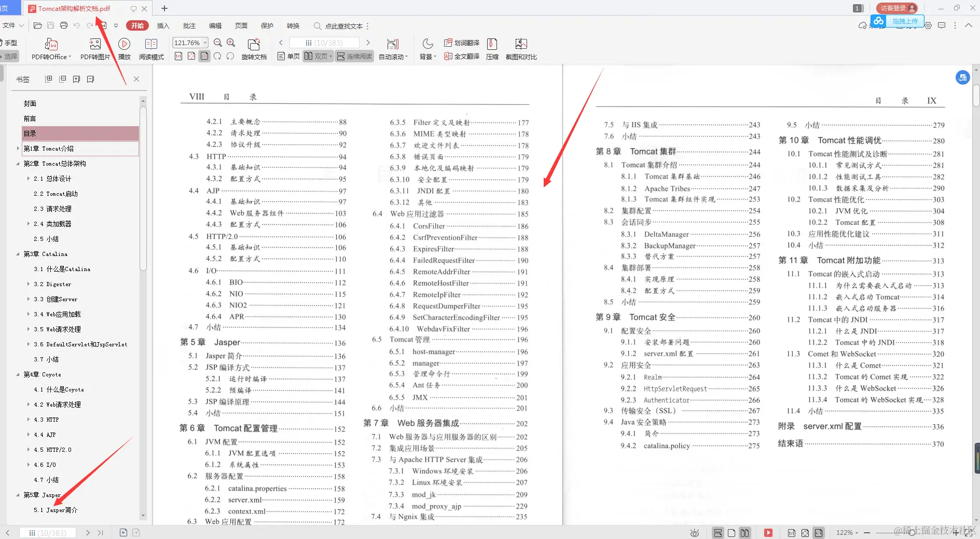Switch to the 页面 ribbon tab
Image resolution: width=980 pixels, height=539 pixels.
(241, 25)
